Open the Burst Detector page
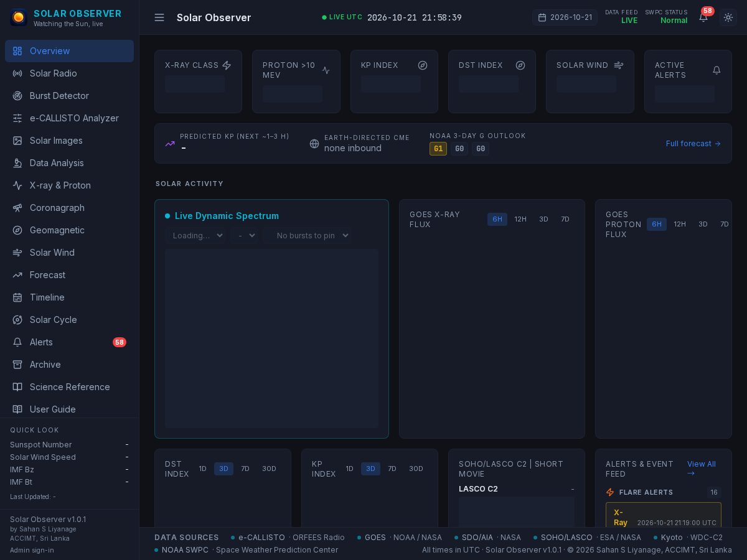747x560 pixels. (x=69, y=96)
